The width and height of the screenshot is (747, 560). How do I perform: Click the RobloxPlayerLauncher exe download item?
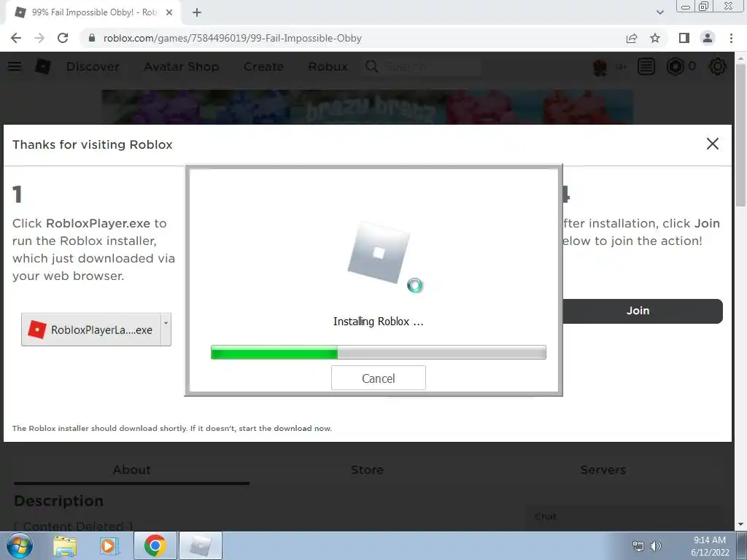click(x=91, y=330)
